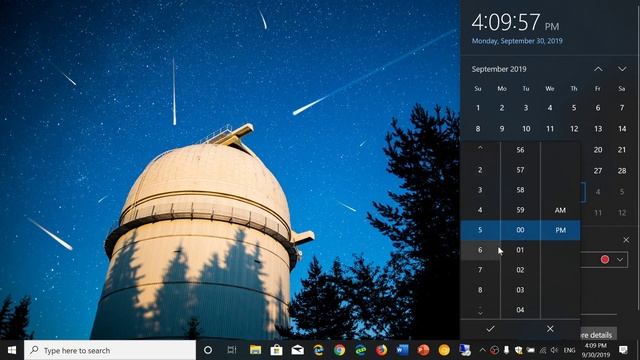Screen dimensions: 640x360
Task: Confirm the time with the checkmark button
Action: coord(490,329)
